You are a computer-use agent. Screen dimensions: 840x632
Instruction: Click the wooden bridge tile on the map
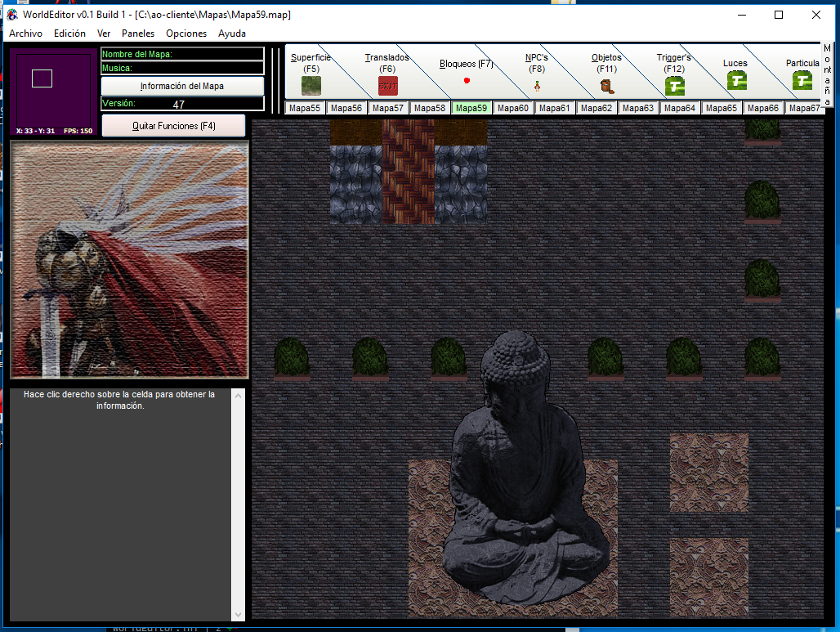tap(409, 172)
